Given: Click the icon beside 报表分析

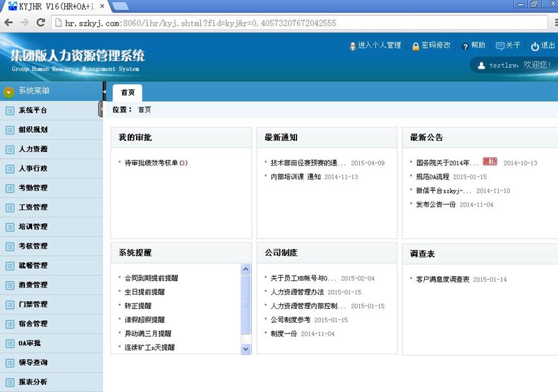Looking at the screenshot, I should click(x=10, y=382).
